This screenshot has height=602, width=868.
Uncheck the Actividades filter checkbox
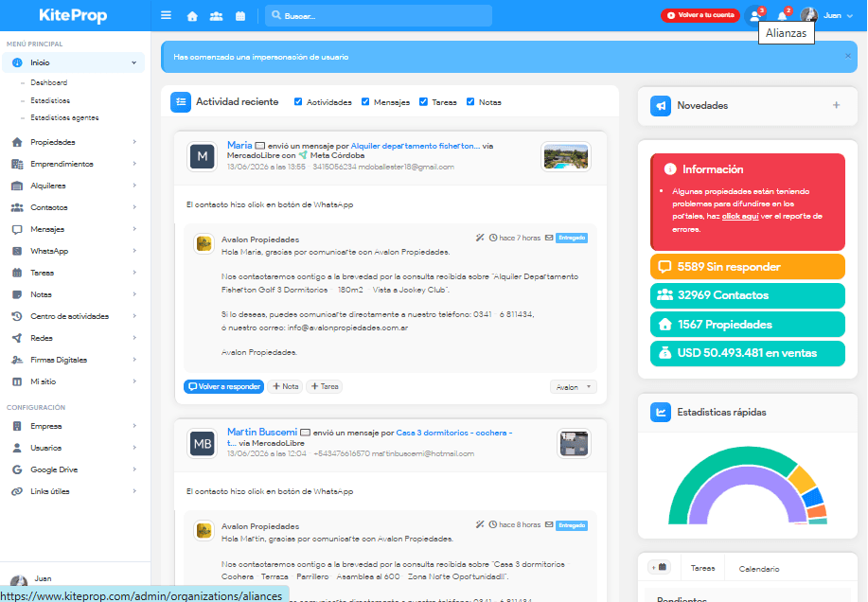[x=298, y=102]
